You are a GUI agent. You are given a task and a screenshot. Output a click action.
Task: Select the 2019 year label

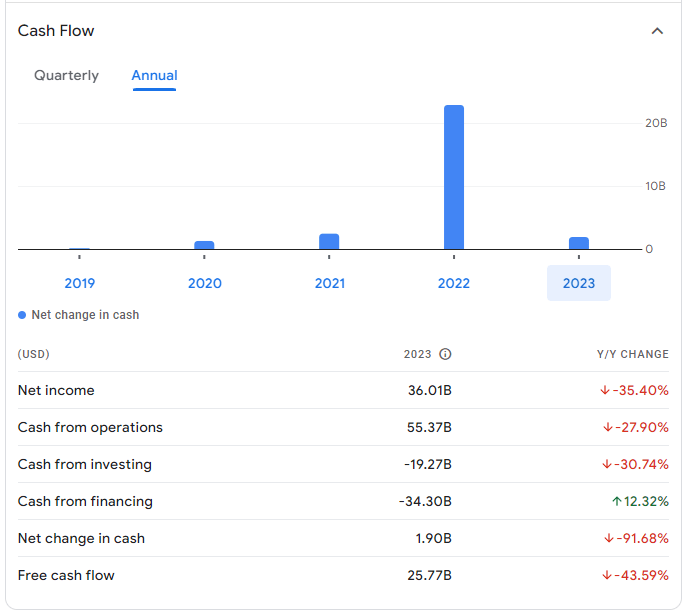pos(79,283)
